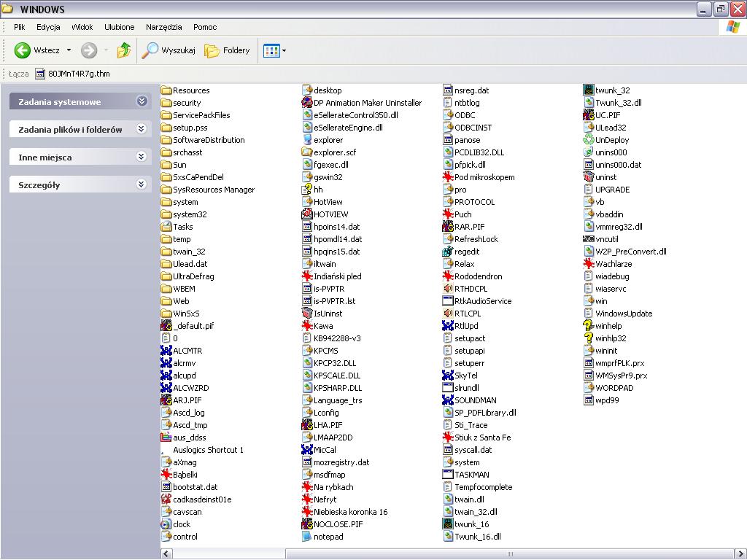Select the Tasks scheduled folder icon
The height and width of the screenshot is (560, 747).
[x=166, y=227]
